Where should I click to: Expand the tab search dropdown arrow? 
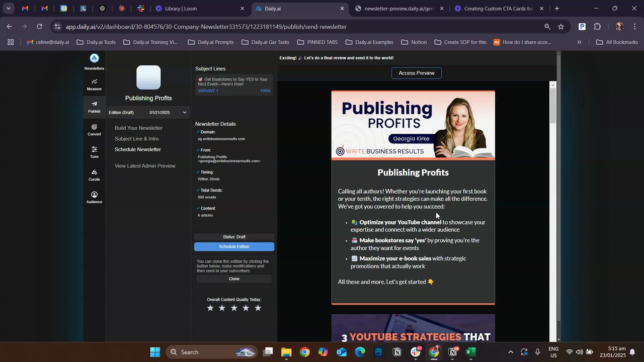pos(9,9)
